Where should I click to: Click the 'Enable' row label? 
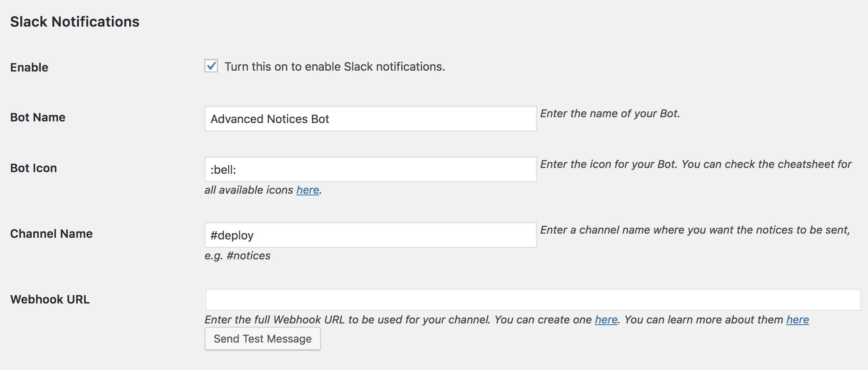click(x=29, y=67)
